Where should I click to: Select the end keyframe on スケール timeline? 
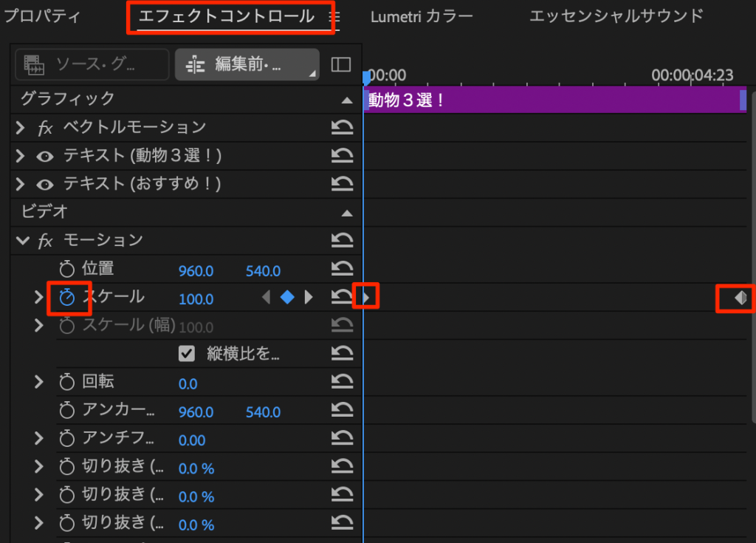tap(740, 298)
